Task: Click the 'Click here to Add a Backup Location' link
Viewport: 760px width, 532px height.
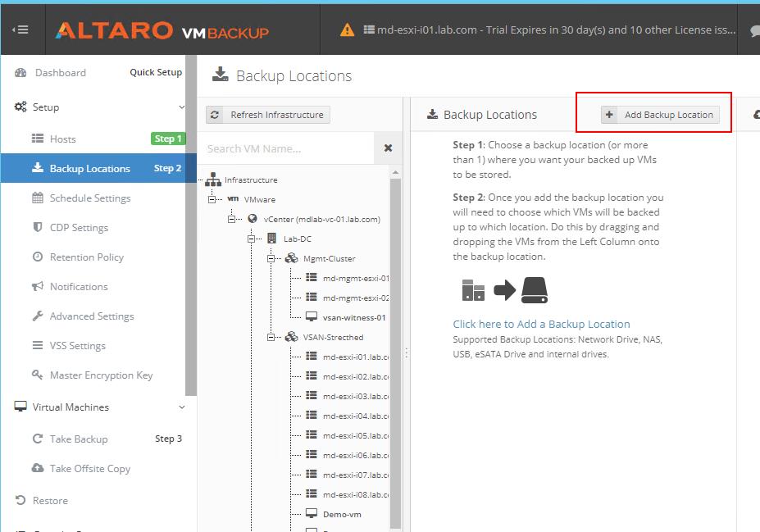Action: [541, 324]
